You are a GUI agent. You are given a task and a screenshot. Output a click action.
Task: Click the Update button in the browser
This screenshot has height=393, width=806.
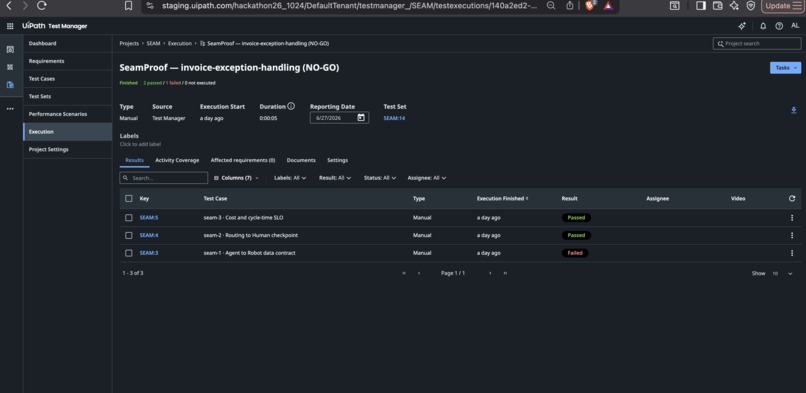[x=782, y=6]
